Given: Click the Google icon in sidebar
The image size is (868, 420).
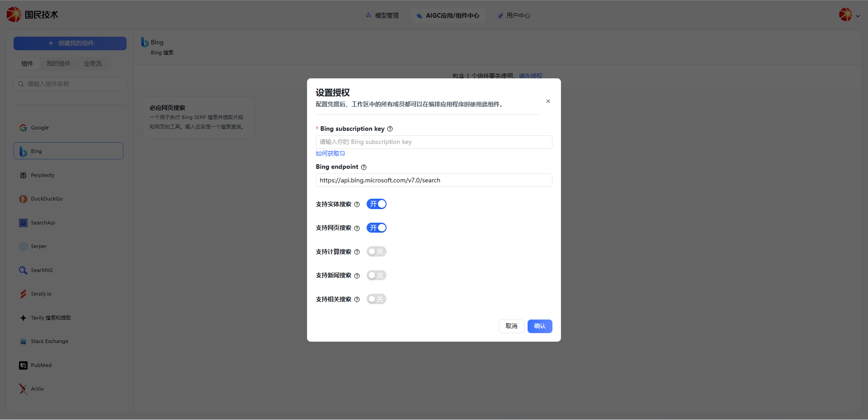Looking at the screenshot, I should click(x=23, y=128).
